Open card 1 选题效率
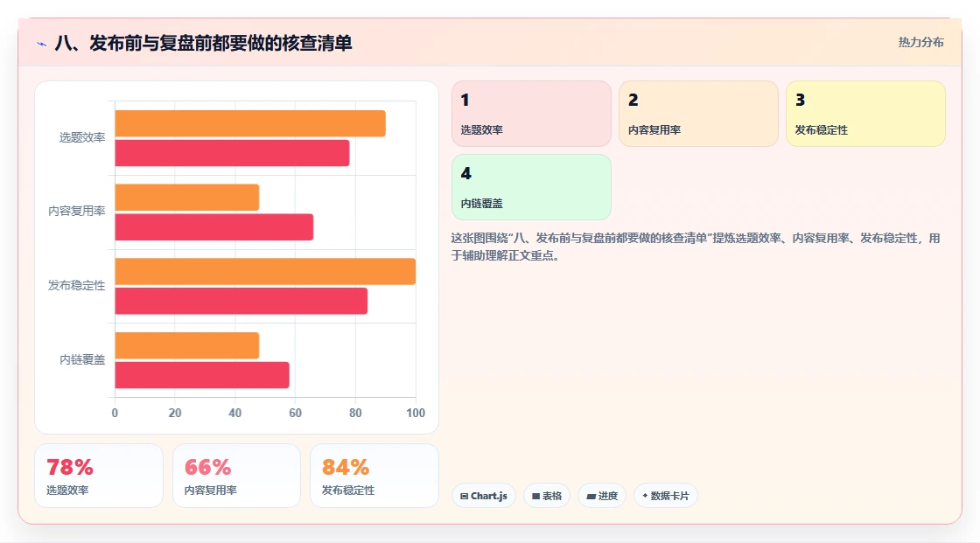Image resolution: width=980 pixels, height=543 pixels. [x=531, y=114]
